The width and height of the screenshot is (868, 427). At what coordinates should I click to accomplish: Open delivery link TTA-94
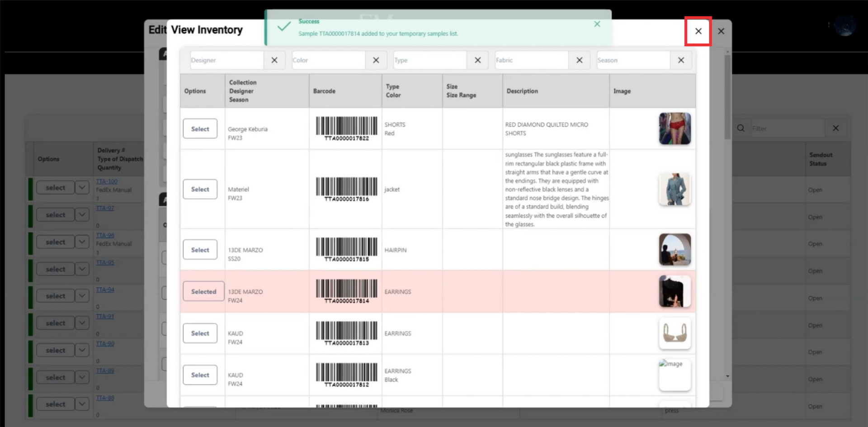(x=105, y=289)
